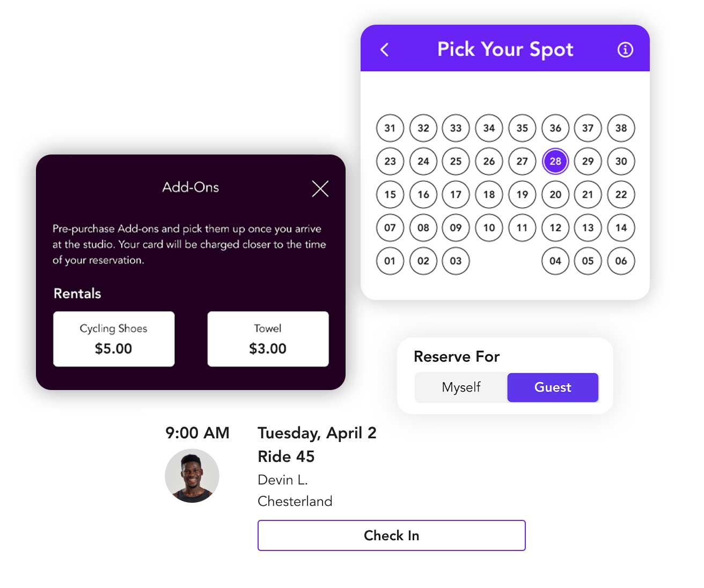Open instructor Devin L. profile photo
This screenshot has width=704, height=588.
click(x=192, y=476)
